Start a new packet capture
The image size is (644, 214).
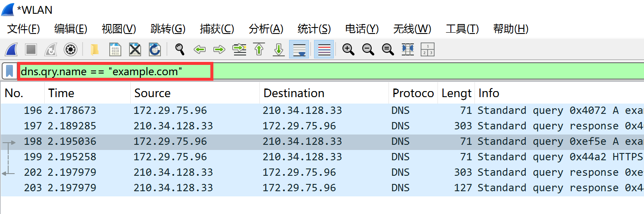pos(11,49)
